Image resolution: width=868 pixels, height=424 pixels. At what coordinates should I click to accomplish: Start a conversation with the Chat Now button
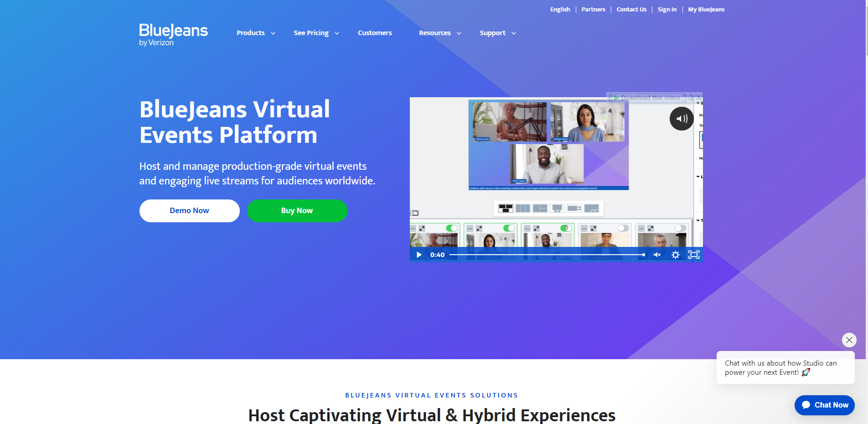tap(824, 405)
